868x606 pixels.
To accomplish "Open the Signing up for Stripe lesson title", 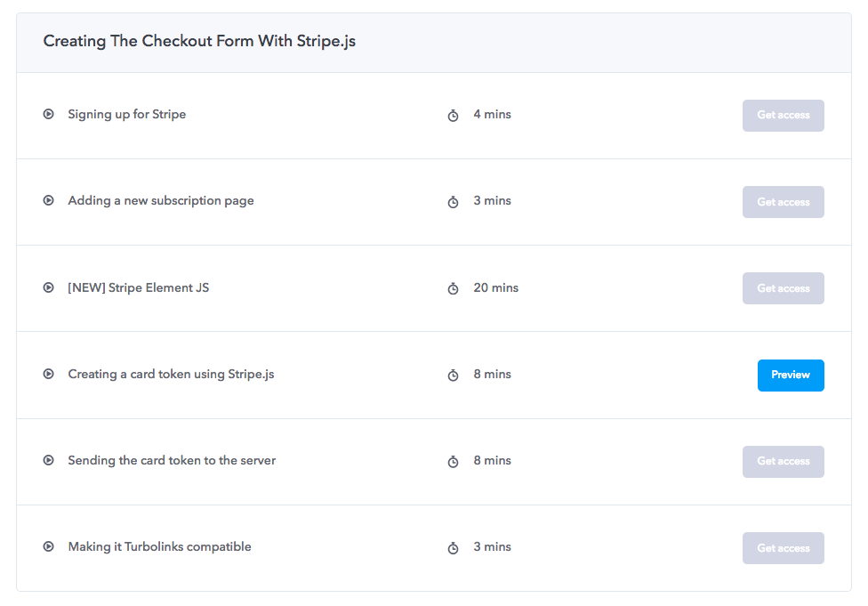I will [x=127, y=115].
